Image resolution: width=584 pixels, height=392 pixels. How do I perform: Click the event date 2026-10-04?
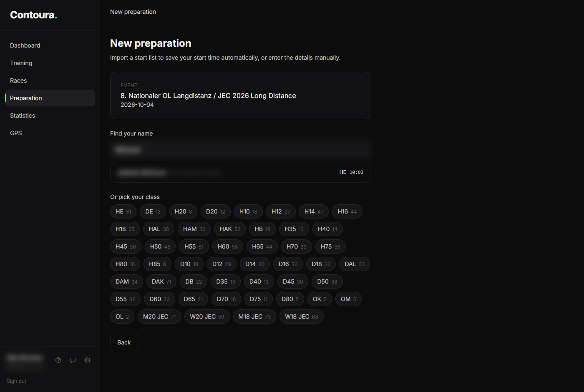point(137,105)
